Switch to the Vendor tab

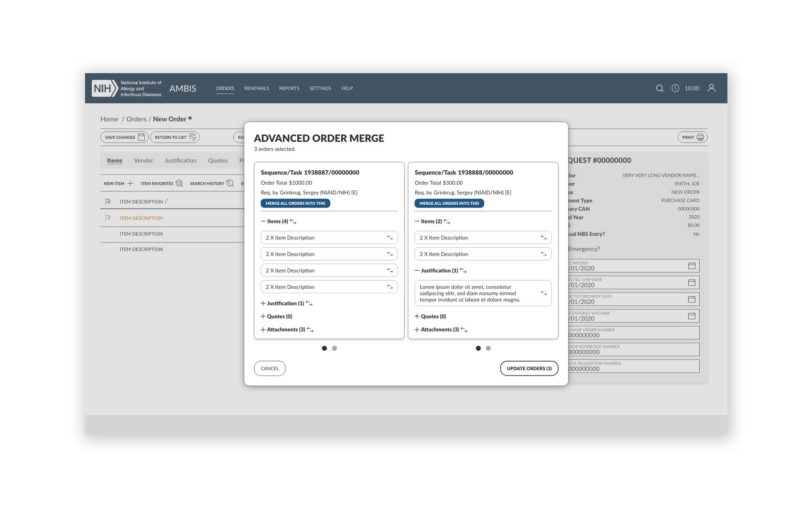[143, 161]
